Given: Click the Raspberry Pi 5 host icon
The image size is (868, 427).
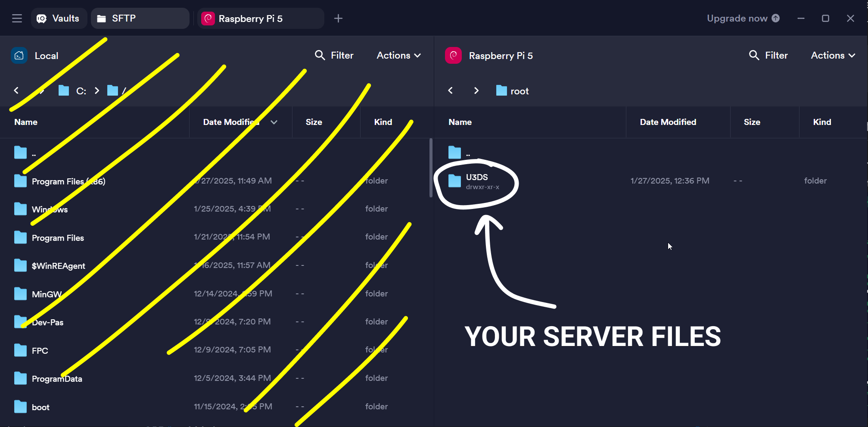Looking at the screenshot, I should coord(453,55).
